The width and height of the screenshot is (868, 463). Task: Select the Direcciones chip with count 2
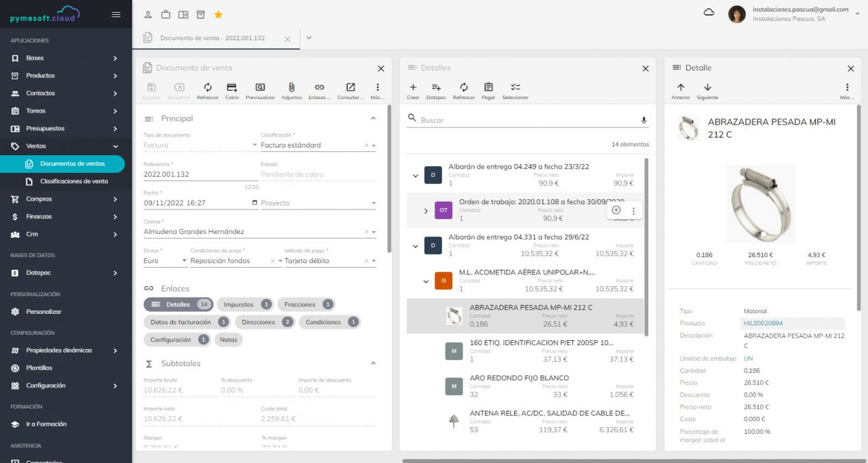(265, 321)
